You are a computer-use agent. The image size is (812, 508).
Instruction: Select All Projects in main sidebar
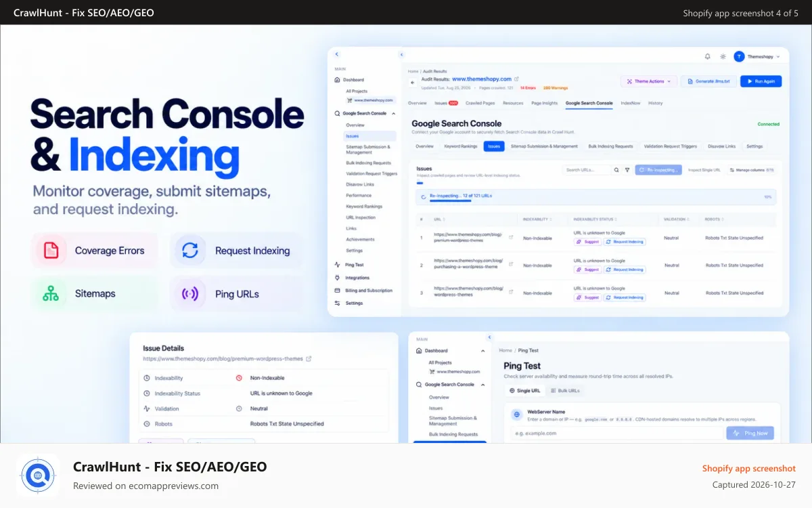pos(357,91)
